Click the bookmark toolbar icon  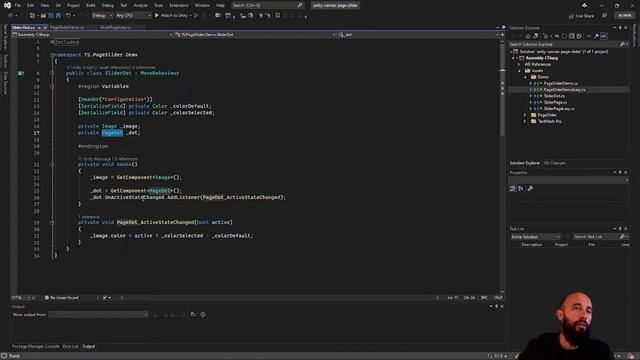[278, 16]
